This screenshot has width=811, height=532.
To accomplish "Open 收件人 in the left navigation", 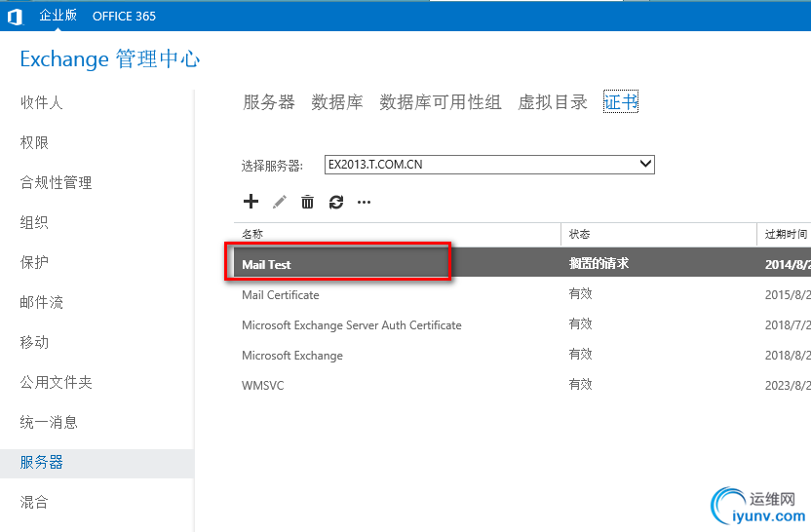I will [42, 102].
